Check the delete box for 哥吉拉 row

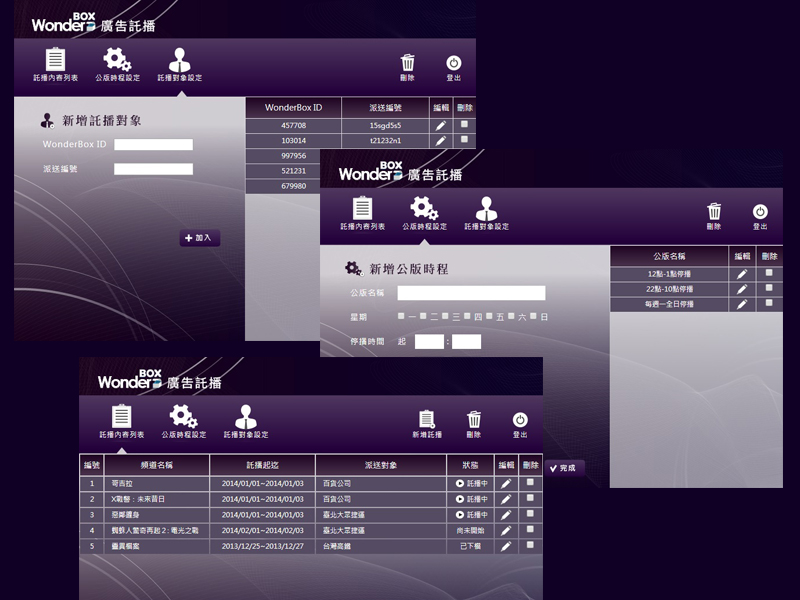(x=531, y=482)
